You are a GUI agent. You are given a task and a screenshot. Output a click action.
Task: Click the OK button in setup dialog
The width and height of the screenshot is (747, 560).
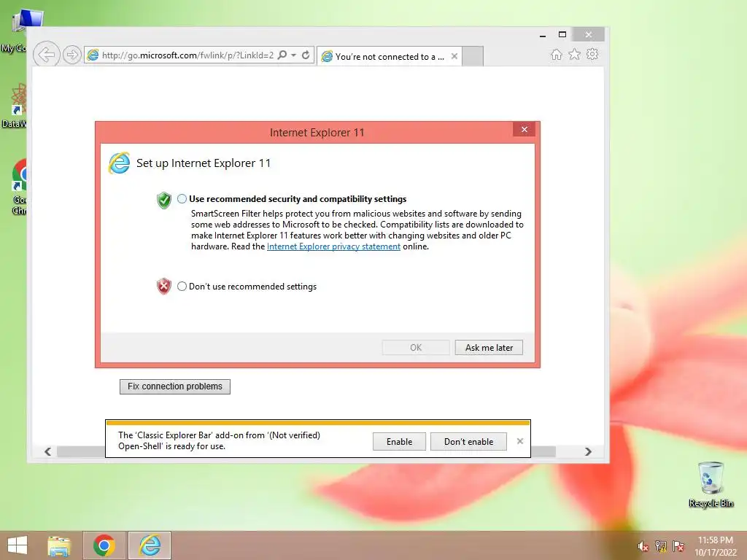pyautogui.click(x=415, y=348)
